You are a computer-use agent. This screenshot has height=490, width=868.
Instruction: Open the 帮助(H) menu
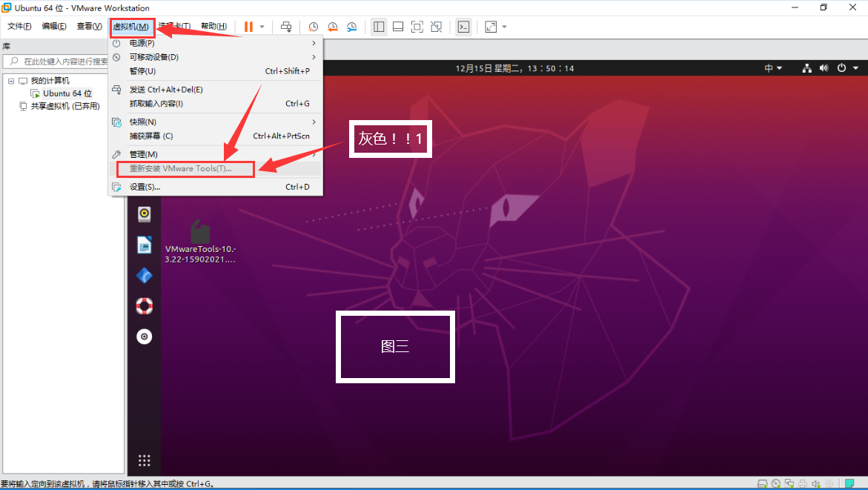[x=213, y=26]
